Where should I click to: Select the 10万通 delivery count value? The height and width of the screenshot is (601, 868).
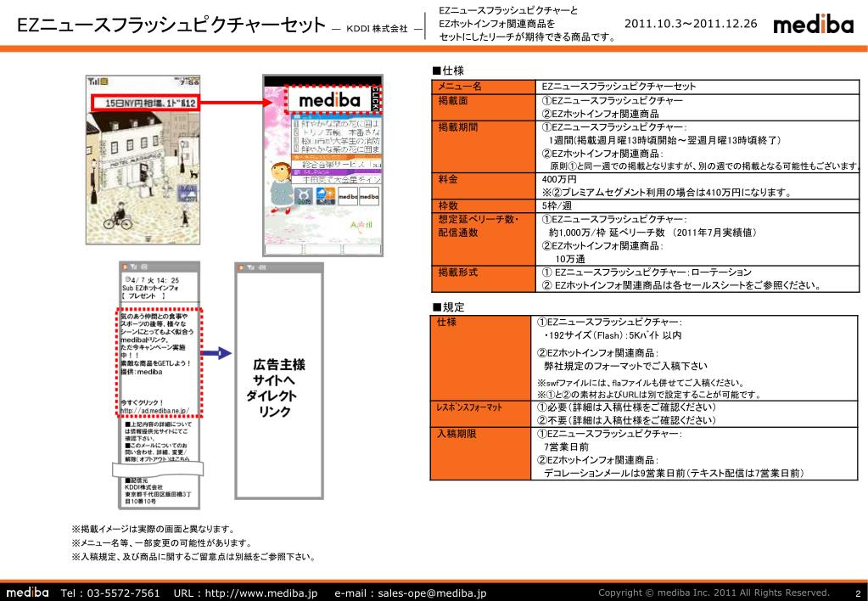(569, 259)
